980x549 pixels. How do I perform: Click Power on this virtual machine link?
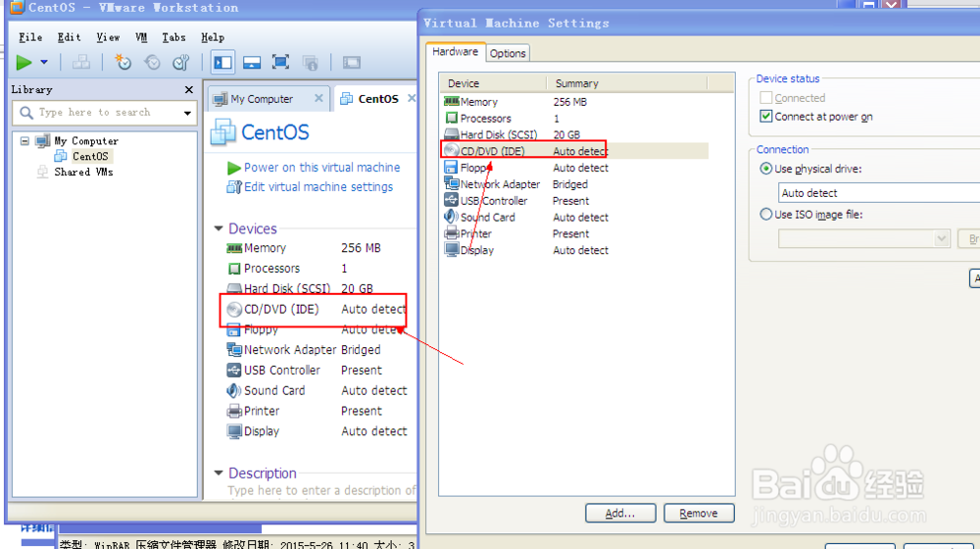tap(321, 168)
